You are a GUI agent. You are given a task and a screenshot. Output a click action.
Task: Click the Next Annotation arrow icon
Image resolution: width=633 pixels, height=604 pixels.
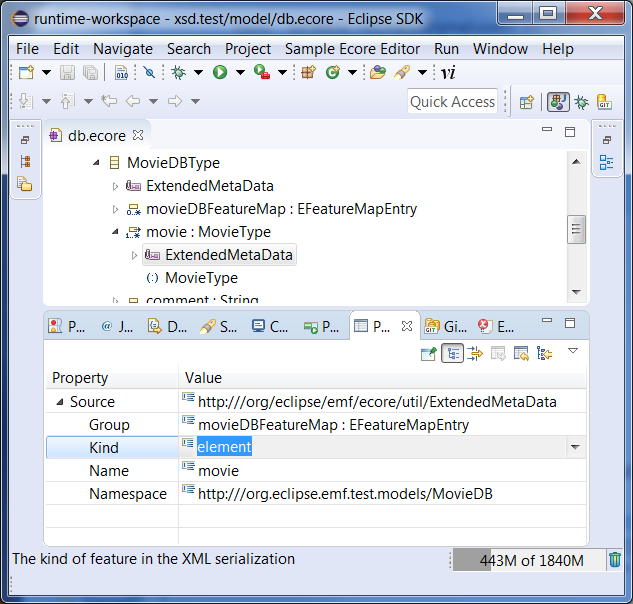pos(25,101)
